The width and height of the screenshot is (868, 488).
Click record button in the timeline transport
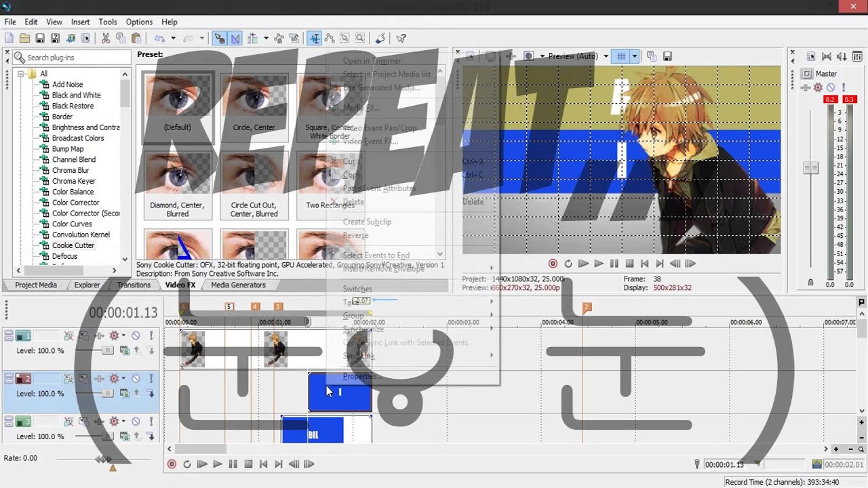click(x=172, y=464)
